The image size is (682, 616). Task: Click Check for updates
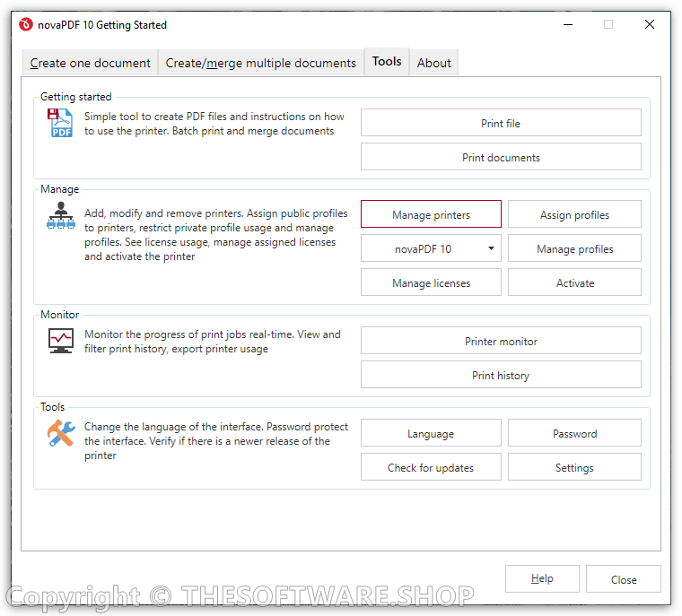point(431,467)
